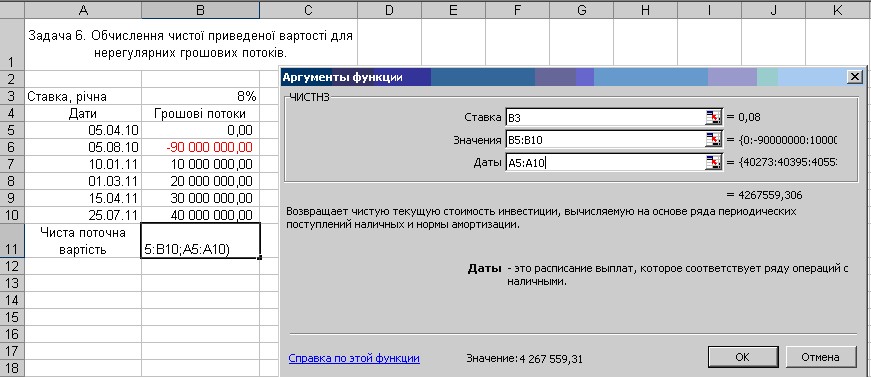This screenshot has height=377, width=871.
Task: Collapse dialog via Значения range selector icon
Action: pyautogui.click(x=713, y=140)
